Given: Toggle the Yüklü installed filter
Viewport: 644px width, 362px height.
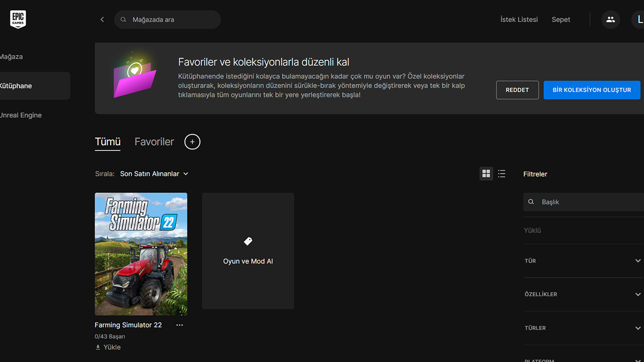Looking at the screenshot, I should click(532, 230).
